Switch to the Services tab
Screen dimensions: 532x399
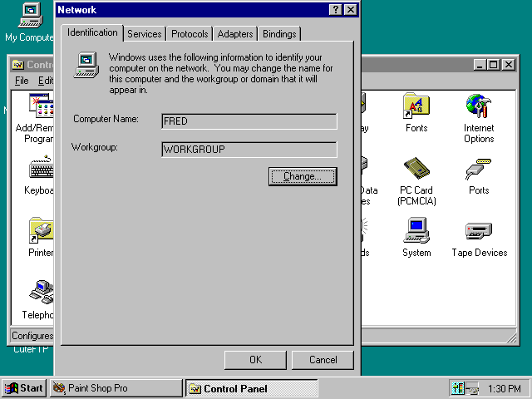coord(145,34)
